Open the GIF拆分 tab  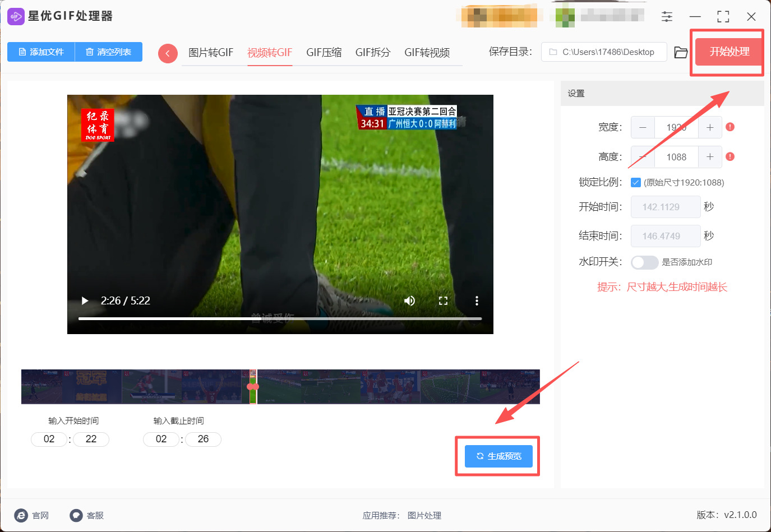tap(373, 53)
